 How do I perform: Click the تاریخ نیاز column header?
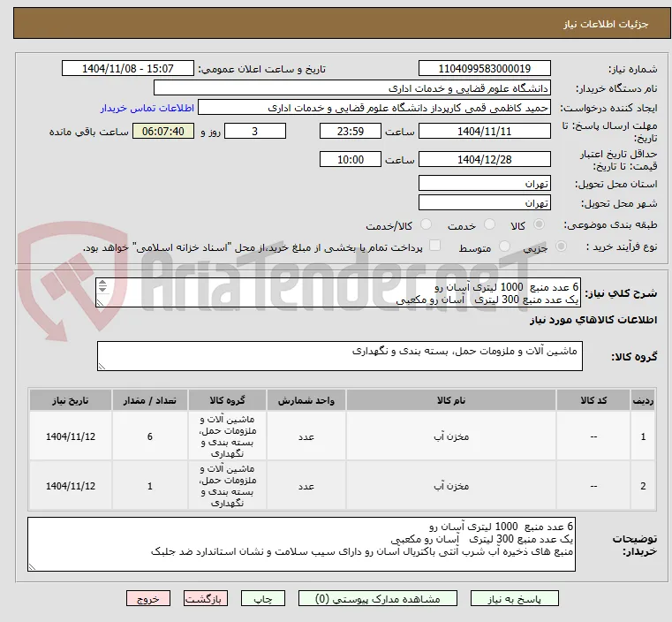pyautogui.click(x=71, y=400)
